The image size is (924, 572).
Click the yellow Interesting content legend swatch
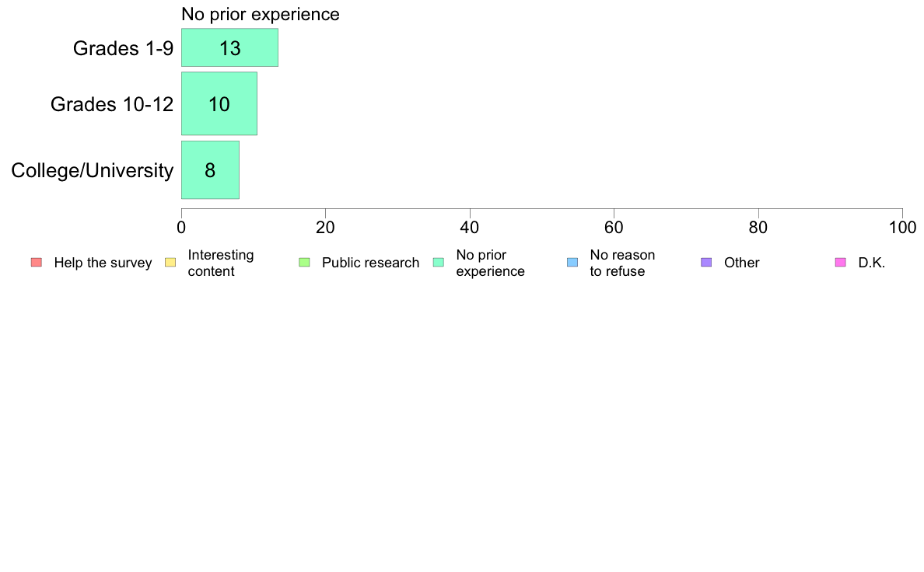click(x=170, y=263)
